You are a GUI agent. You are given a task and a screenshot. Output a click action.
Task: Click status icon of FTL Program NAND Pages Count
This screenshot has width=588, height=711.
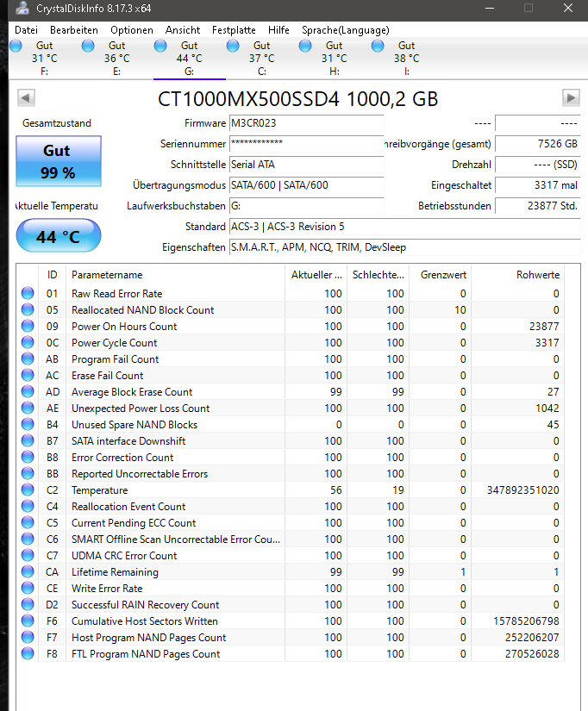click(28, 653)
